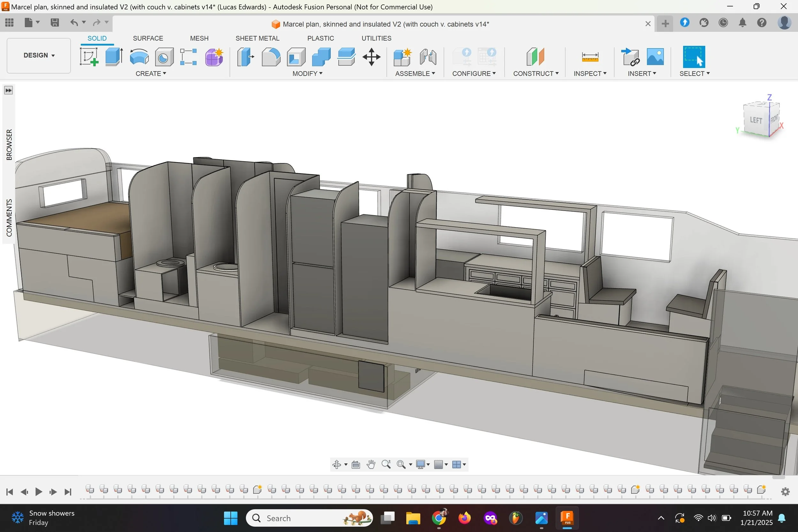Open the Create Form purple icon

click(214, 57)
